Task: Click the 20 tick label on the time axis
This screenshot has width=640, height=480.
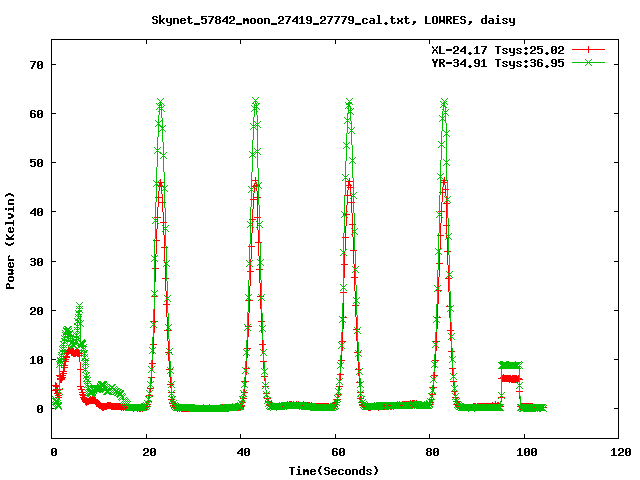Action: tap(149, 452)
